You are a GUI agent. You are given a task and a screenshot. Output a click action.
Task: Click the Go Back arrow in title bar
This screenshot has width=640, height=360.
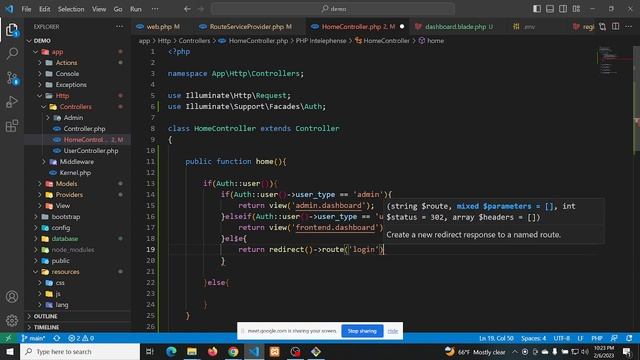[x=187, y=9]
